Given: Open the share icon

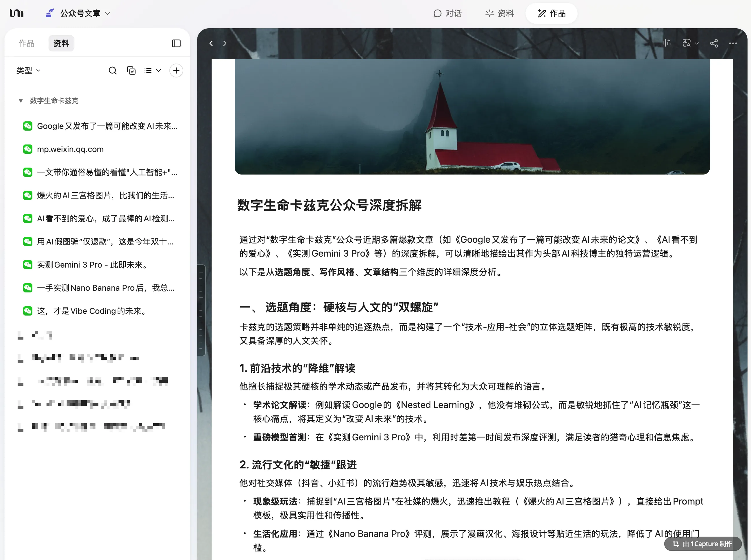Looking at the screenshot, I should pyautogui.click(x=714, y=43).
